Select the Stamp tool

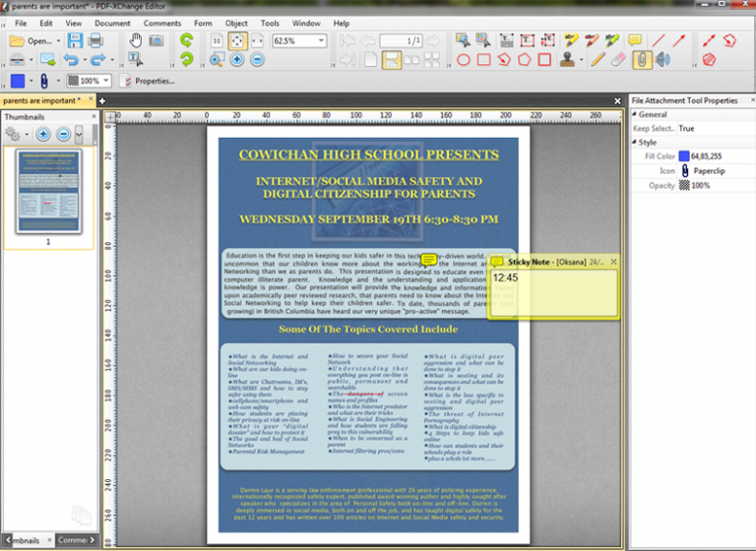(x=567, y=60)
